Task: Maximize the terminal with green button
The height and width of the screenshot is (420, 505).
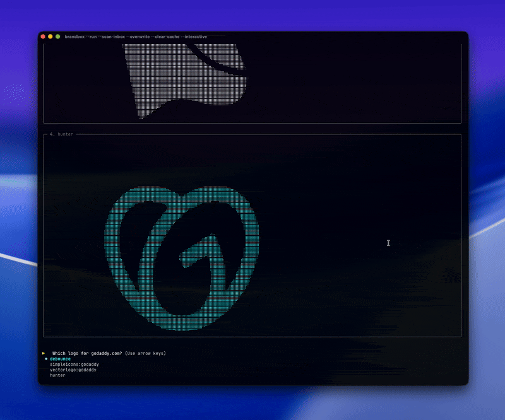Action: click(x=57, y=37)
